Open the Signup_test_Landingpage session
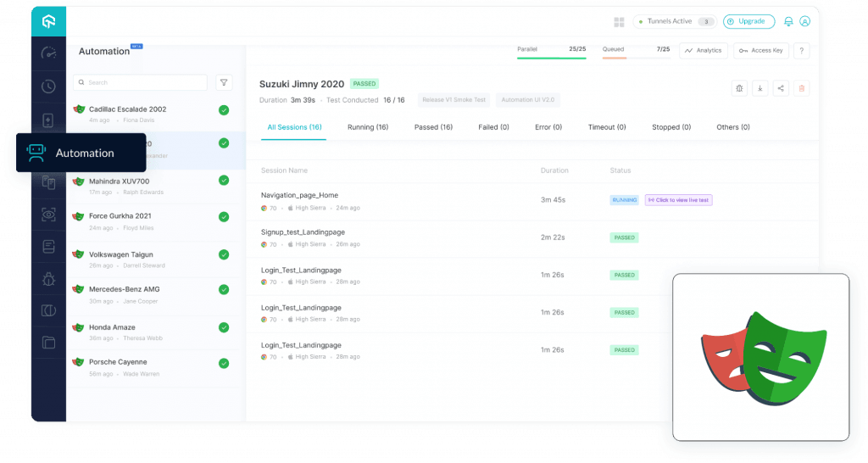 (532, 238)
